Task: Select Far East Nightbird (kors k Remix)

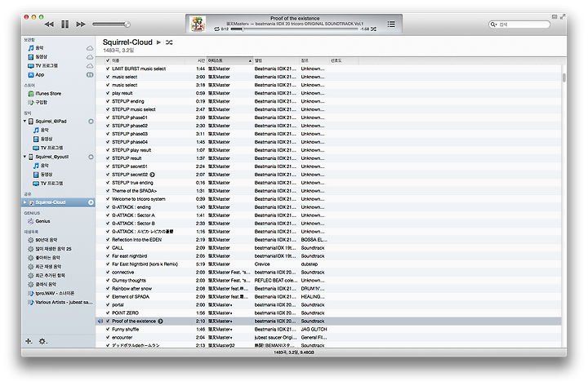Action: click(x=328, y=264)
